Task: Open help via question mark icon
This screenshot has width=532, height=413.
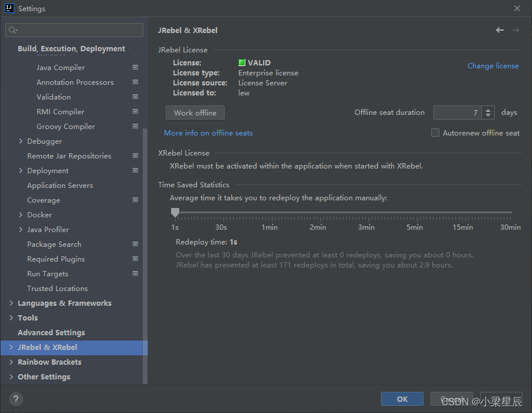Action: 16,399
